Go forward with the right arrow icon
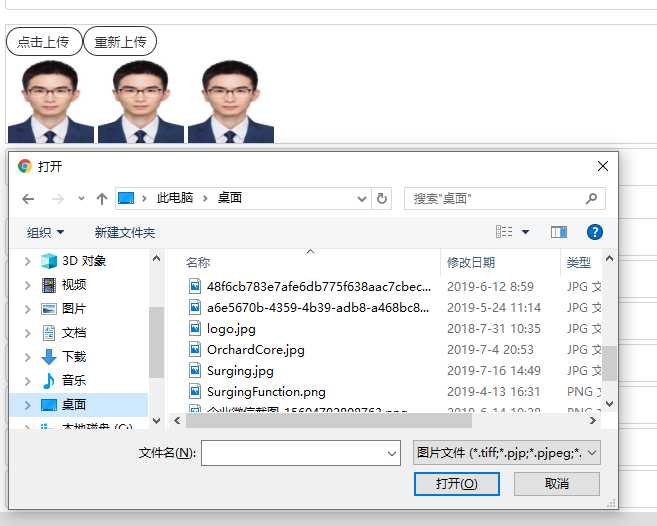The height and width of the screenshot is (526, 657). click(x=58, y=199)
